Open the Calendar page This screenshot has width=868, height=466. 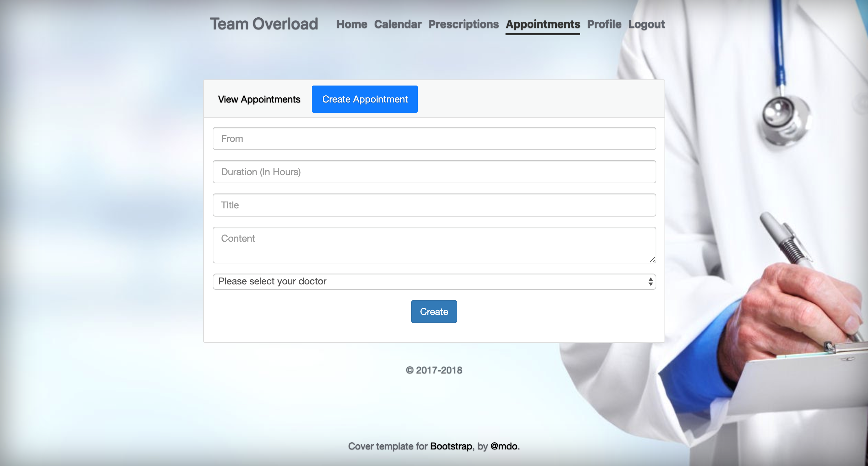[x=397, y=24]
